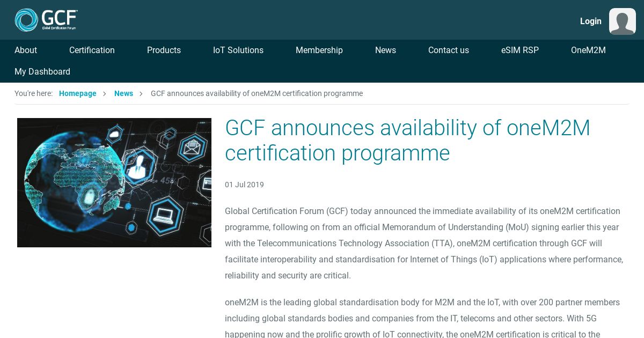Open the About menu
This screenshot has width=644, height=338.
26,50
